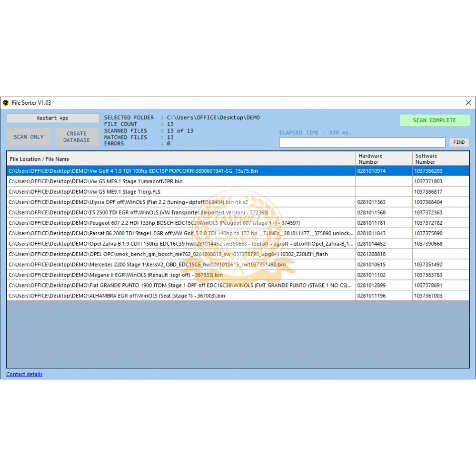Click hardware number 0281010974
Image resolution: width=476 pixels, height=476 pixels.
click(x=371, y=171)
